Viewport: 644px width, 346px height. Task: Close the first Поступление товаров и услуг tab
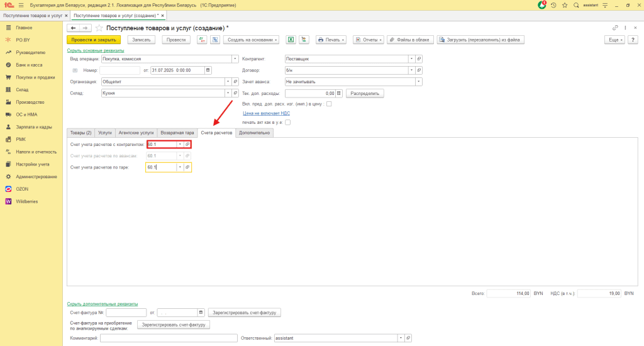coord(66,16)
